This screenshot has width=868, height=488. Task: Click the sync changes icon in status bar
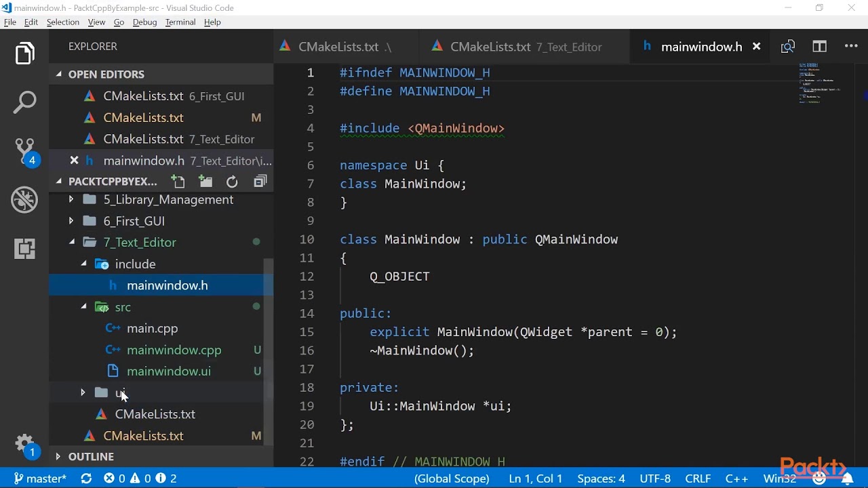[x=86, y=479]
